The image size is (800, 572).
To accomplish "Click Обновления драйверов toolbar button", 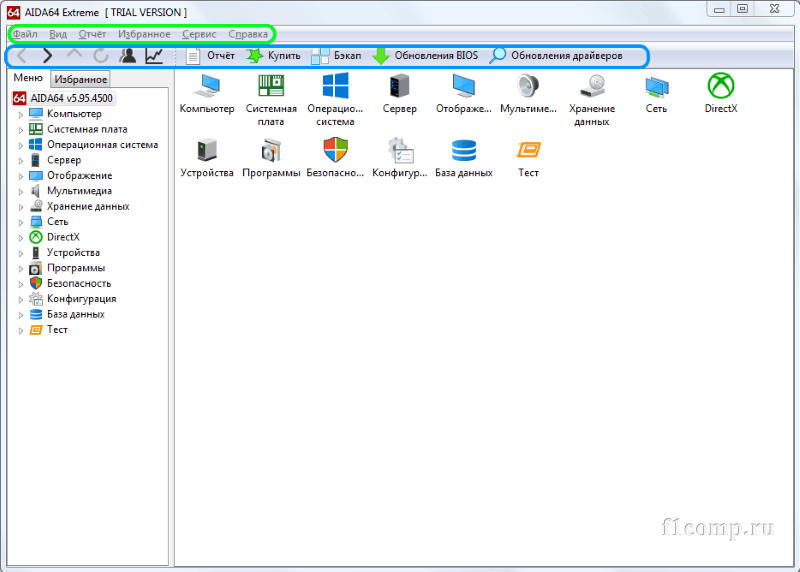I will pyautogui.click(x=556, y=56).
